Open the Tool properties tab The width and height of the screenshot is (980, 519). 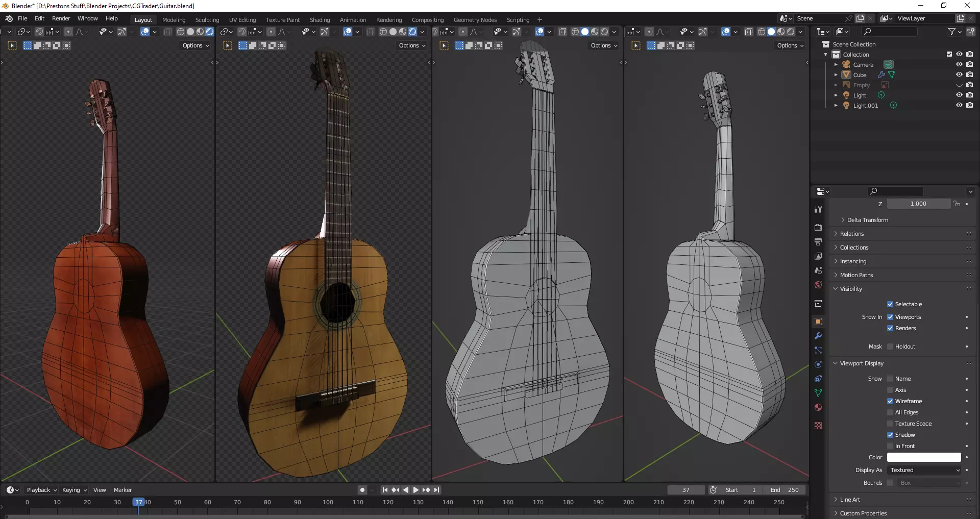[x=818, y=209]
